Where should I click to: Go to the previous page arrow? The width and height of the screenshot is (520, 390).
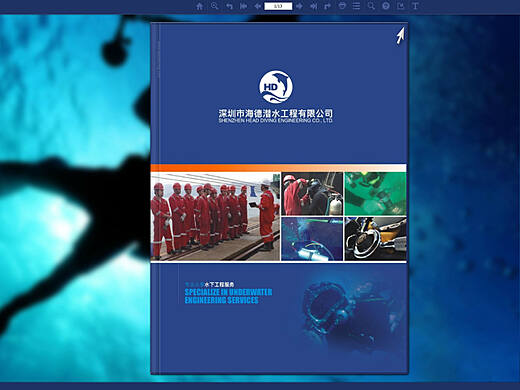(x=257, y=6)
